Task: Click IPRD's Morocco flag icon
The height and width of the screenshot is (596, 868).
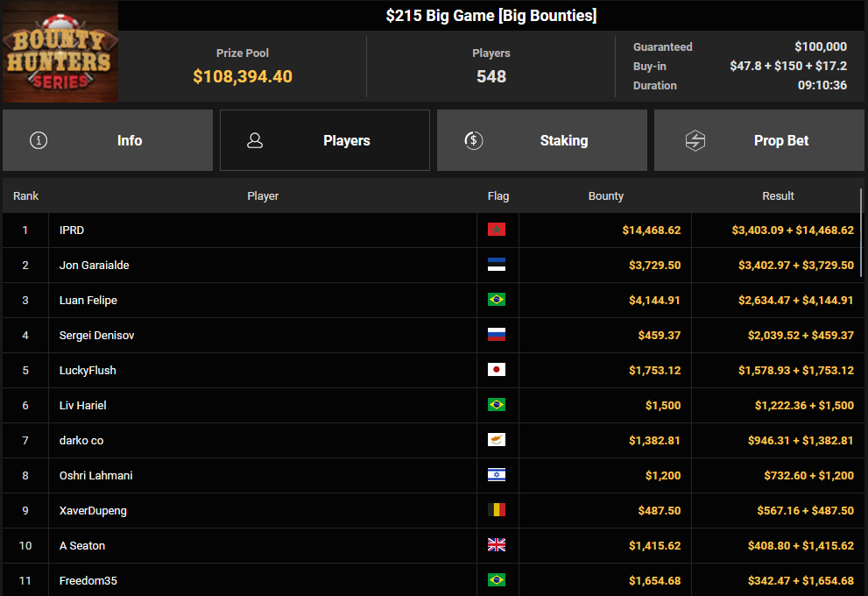Action: [x=497, y=230]
